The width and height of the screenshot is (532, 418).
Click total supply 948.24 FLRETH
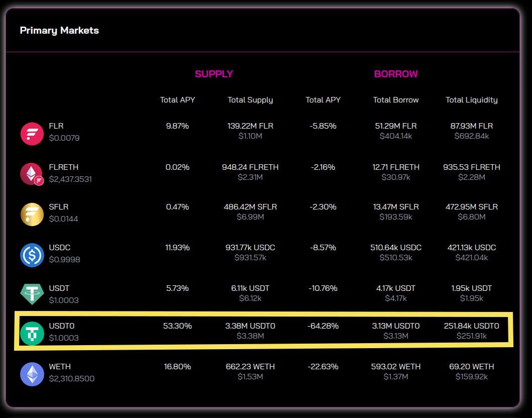(250, 167)
